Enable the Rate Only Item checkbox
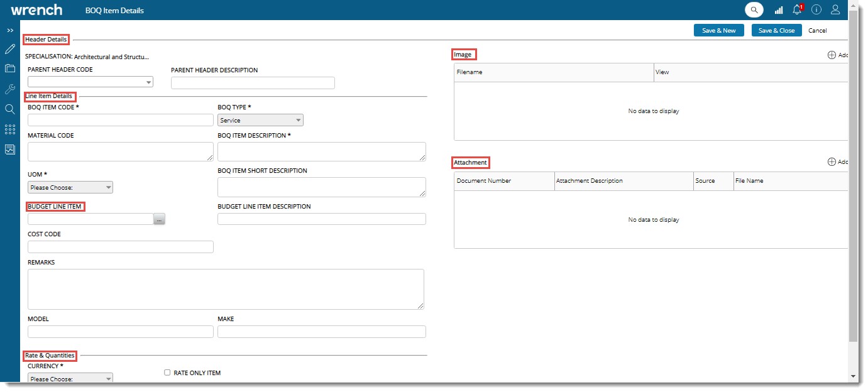 167,373
